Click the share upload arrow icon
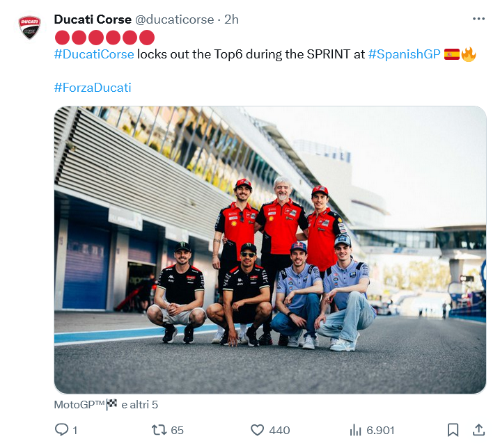 pyautogui.click(x=478, y=430)
